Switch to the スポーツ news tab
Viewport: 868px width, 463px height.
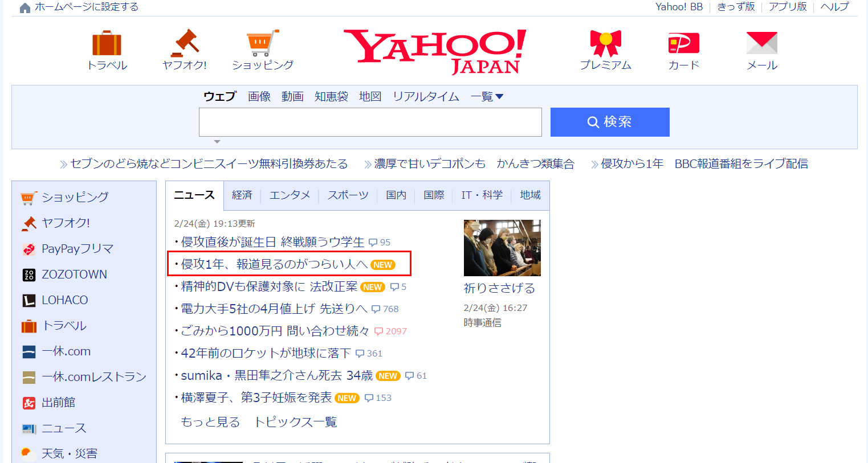[348, 195]
